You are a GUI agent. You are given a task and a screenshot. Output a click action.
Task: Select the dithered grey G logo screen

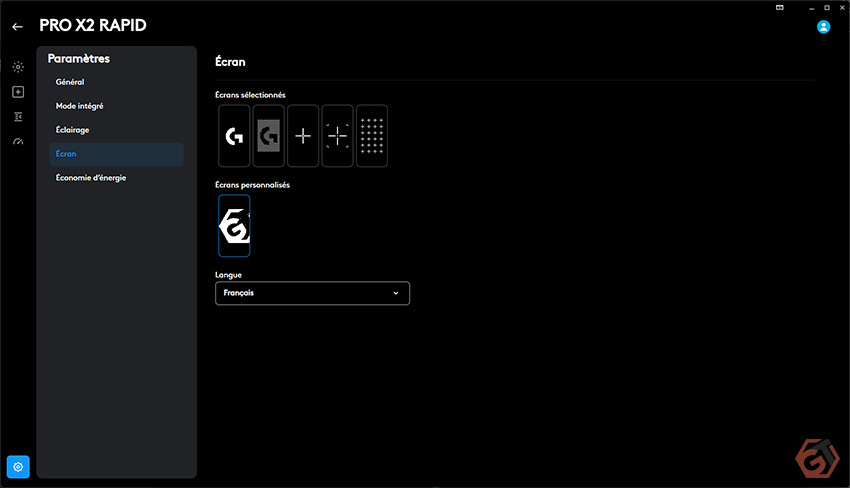[268, 136]
